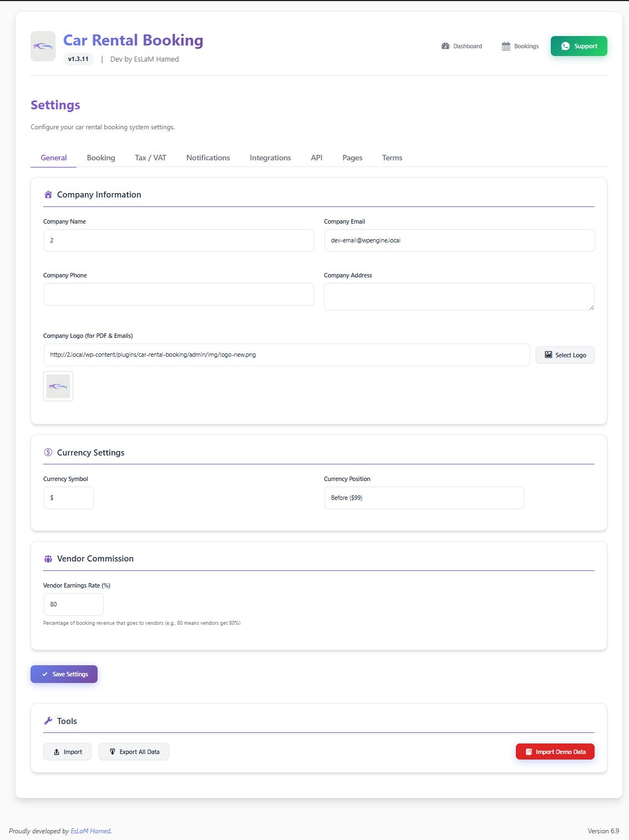Click the Tools wrench icon
The image size is (629, 840).
48,721
